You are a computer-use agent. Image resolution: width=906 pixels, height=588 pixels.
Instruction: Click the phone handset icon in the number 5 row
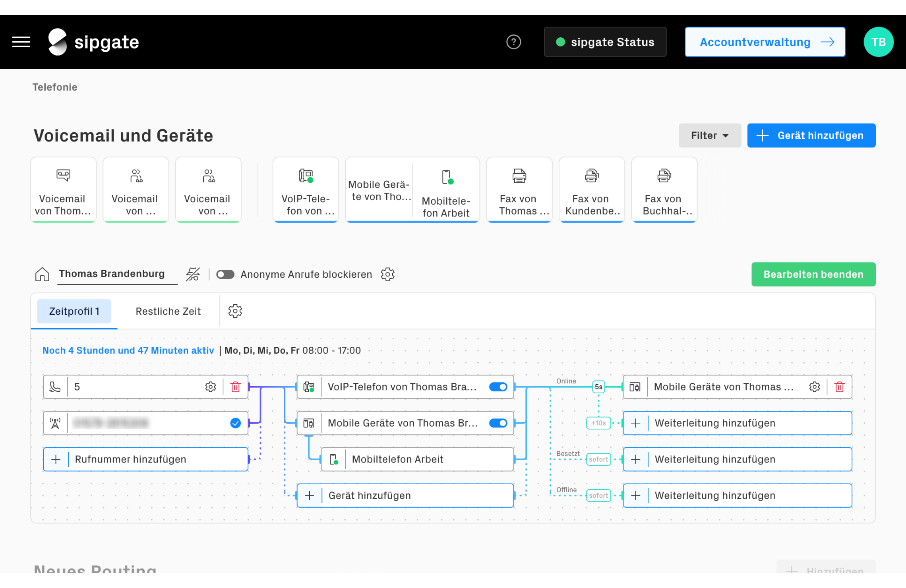click(x=55, y=387)
